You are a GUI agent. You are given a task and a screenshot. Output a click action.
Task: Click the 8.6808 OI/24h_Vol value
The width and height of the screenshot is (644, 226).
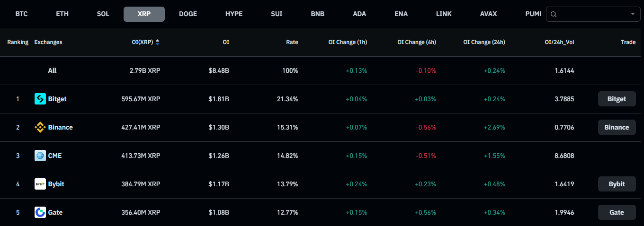point(564,156)
